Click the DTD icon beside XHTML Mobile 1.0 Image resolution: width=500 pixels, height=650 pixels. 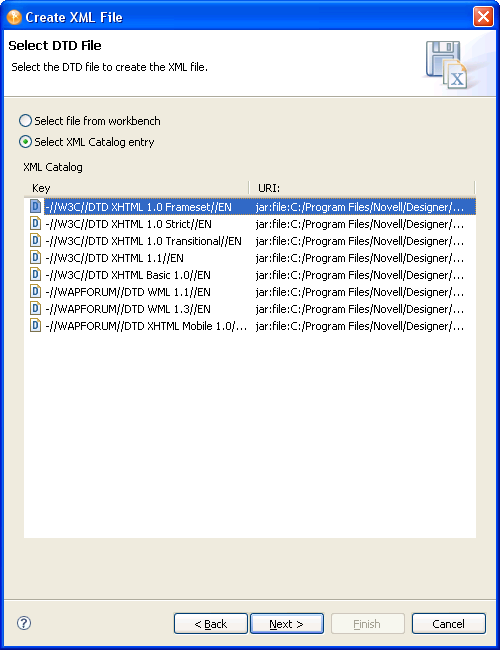tap(36, 325)
